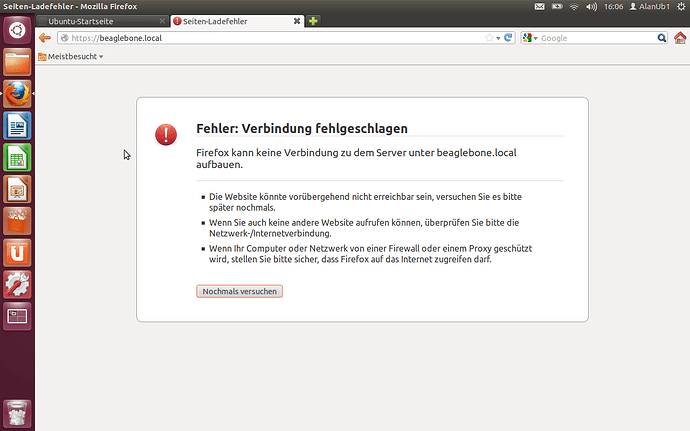Screen dimensions: 690x431
Task: Open a new tab with plus button
Action: coord(313,21)
